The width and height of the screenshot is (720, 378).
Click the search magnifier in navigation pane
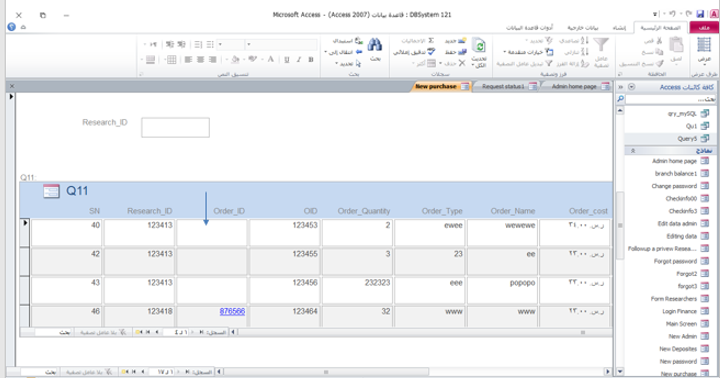[620, 99]
